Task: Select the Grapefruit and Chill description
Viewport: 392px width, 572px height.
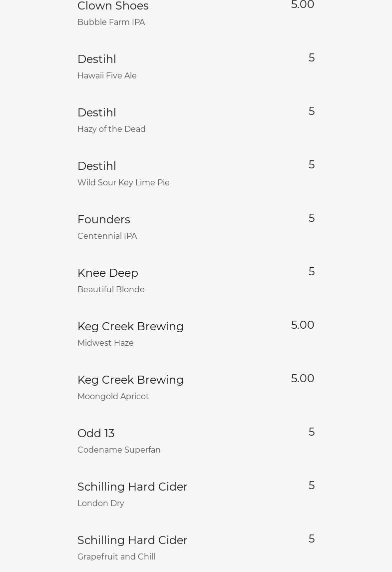Action: click(116, 557)
